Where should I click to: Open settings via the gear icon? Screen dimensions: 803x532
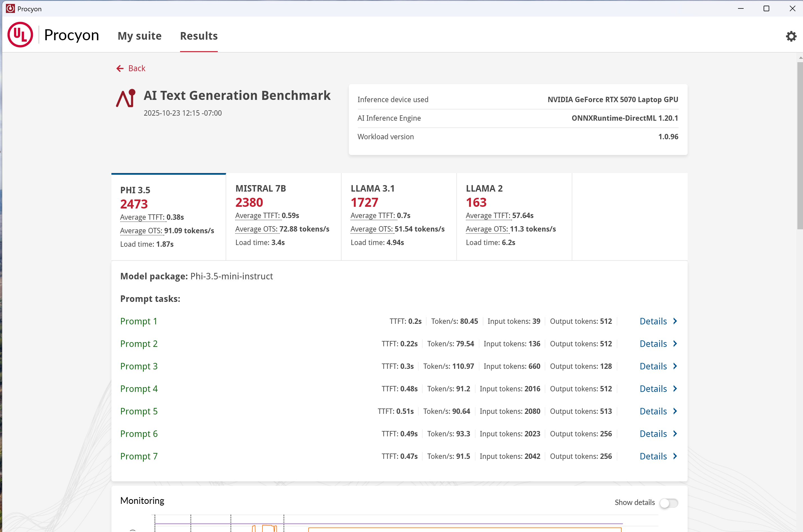point(791,36)
